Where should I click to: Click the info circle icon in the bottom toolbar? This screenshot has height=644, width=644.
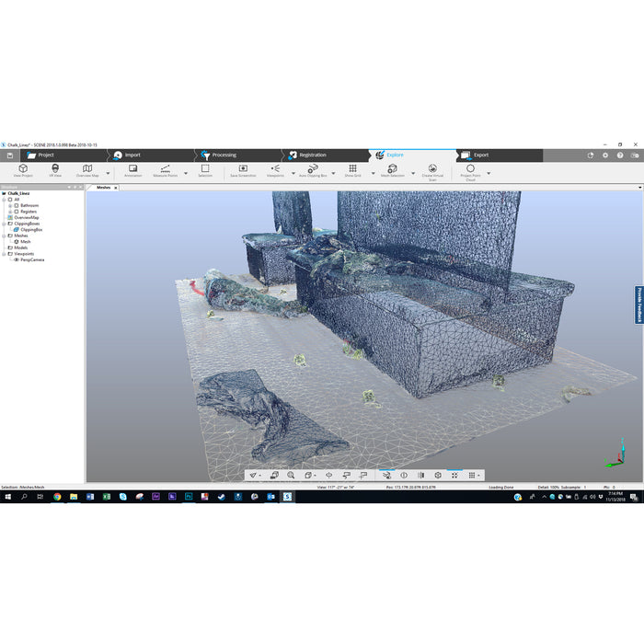pos(404,476)
